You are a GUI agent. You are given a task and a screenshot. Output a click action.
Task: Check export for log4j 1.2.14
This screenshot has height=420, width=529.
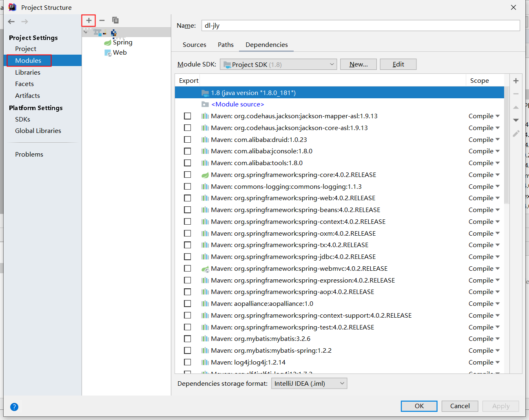click(x=188, y=362)
